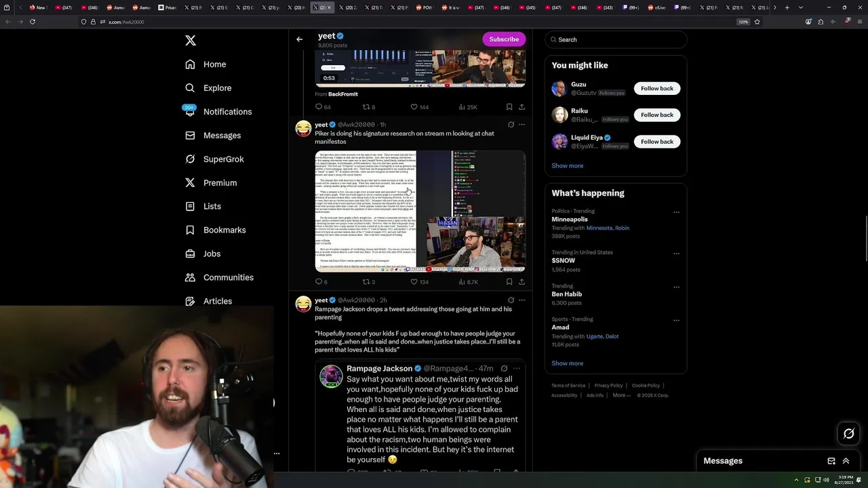This screenshot has height=488, width=868.
Task: Click the floating Grok button
Action: (x=848, y=434)
